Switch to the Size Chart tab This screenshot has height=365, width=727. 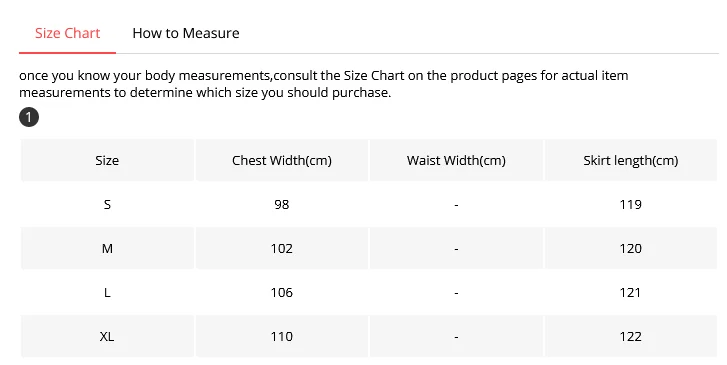coord(68,33)
